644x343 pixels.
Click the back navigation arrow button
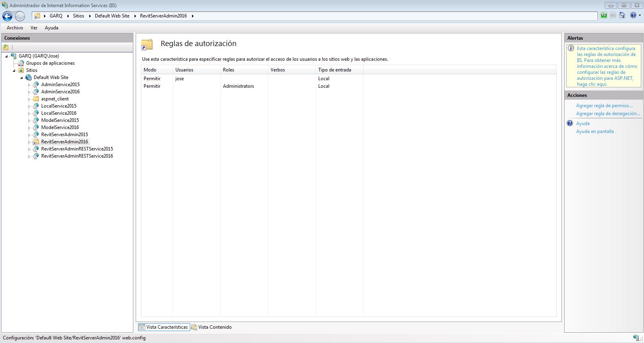7,16
